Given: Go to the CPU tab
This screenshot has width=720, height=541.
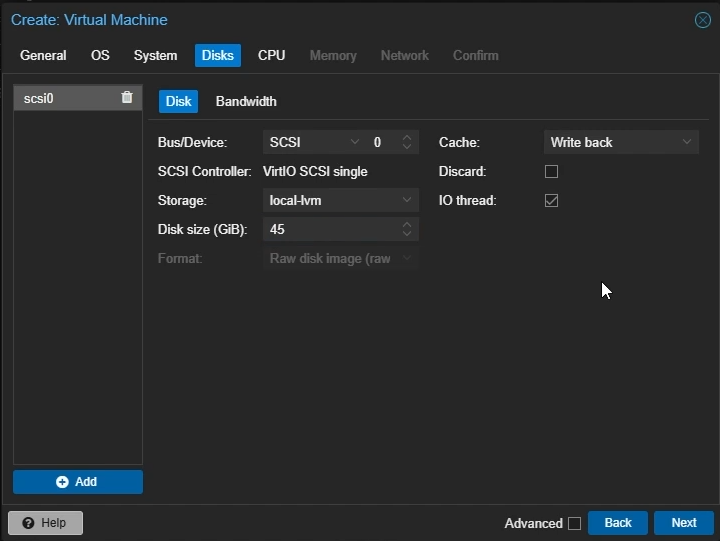Looking at the screenshot, I should point(271,56).
